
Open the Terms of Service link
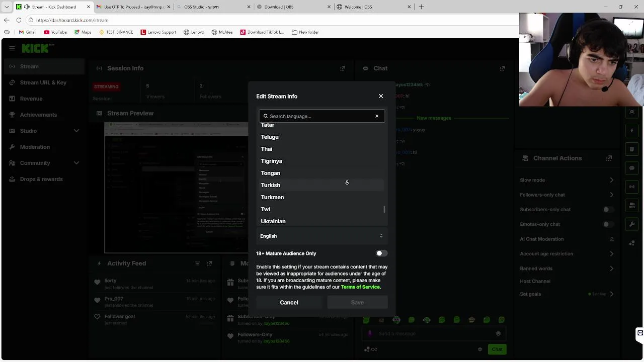coord(361,287)
